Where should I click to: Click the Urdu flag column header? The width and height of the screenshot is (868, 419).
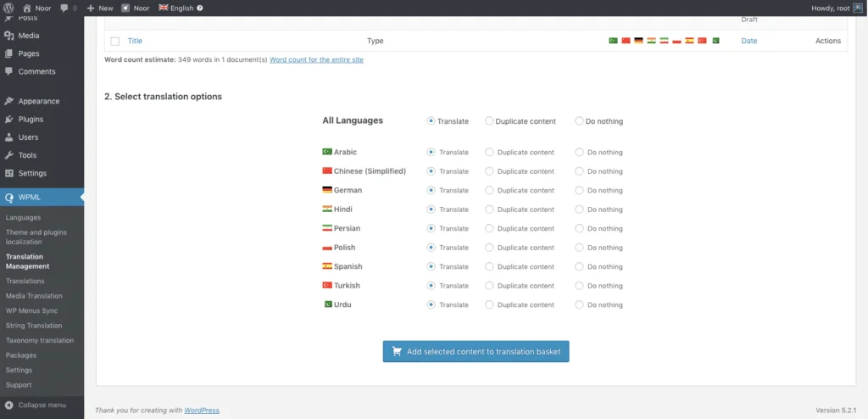(715, 41)
